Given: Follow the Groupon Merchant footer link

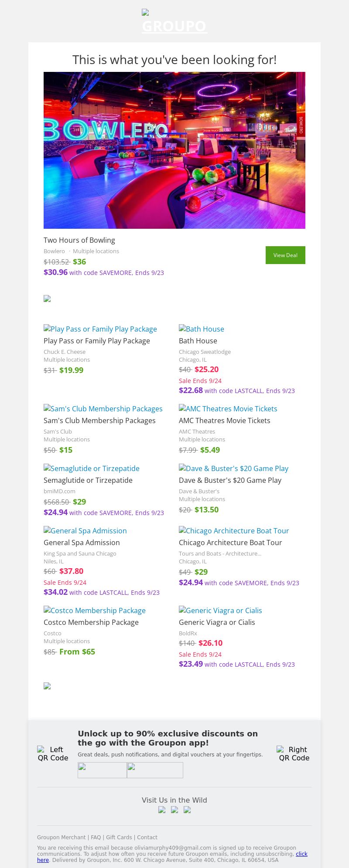Looking at the screenshot, I should tap(61, 837).
